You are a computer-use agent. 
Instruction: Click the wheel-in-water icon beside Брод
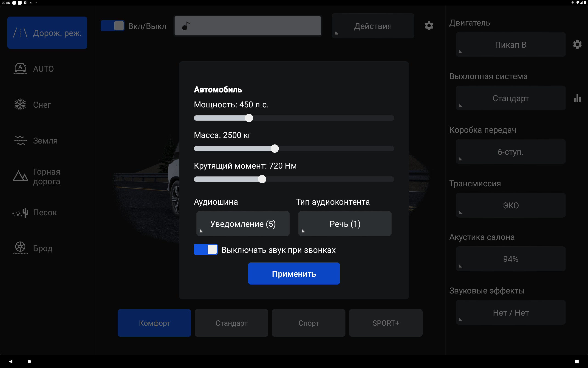pyautogui.click(x=20, y=248)
